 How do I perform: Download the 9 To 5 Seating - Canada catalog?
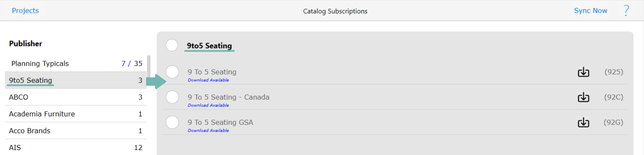(583, 97)
